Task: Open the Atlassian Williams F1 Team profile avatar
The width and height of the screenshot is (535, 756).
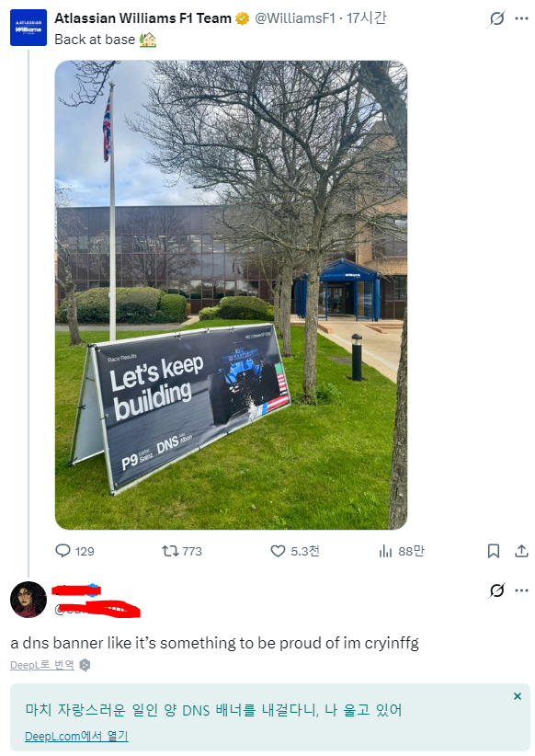Action: pyautogui.click(x=28, y=28)
